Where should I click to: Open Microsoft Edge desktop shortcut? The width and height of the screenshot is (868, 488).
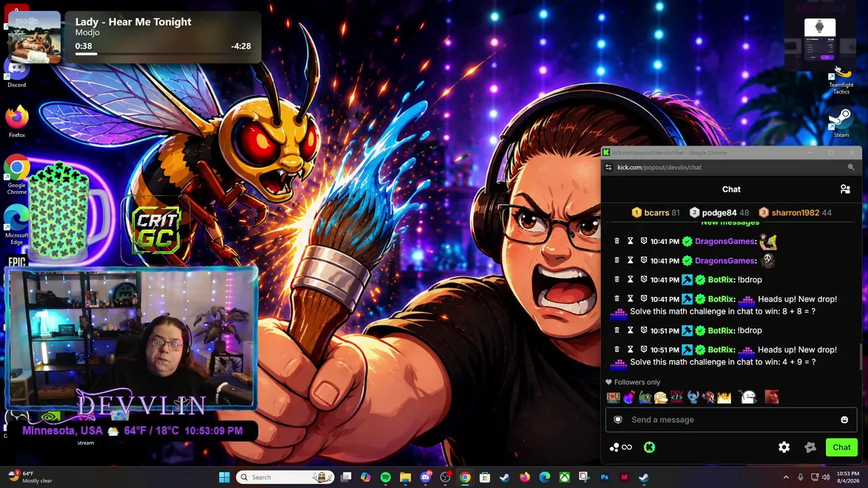point(17,226)
